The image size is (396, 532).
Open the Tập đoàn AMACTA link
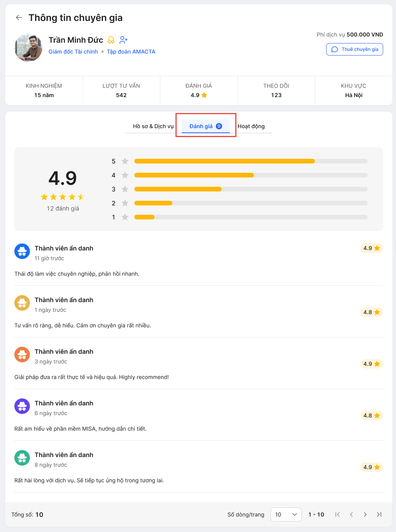click(131, 52)
